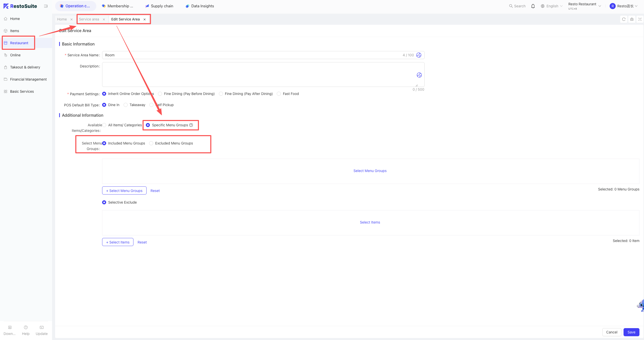Click translate icon in Description box
The image size is (644, 340).
coord(419,75)
